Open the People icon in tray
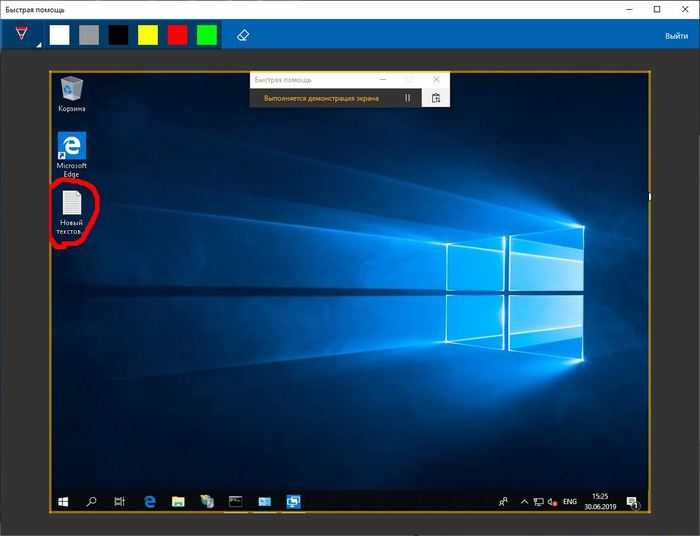 [x=503, y=502]
